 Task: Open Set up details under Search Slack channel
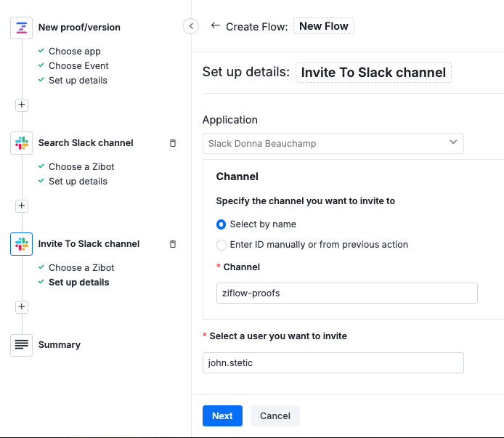tap(78, 182)
